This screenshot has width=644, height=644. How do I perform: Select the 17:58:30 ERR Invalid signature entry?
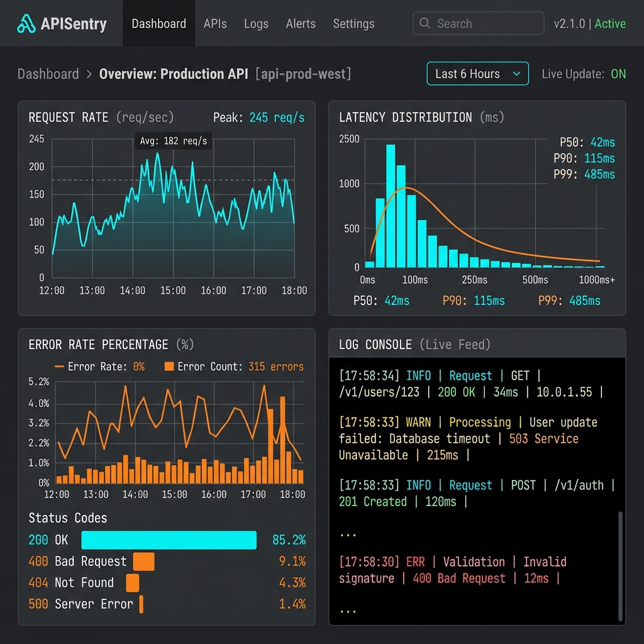453,570
